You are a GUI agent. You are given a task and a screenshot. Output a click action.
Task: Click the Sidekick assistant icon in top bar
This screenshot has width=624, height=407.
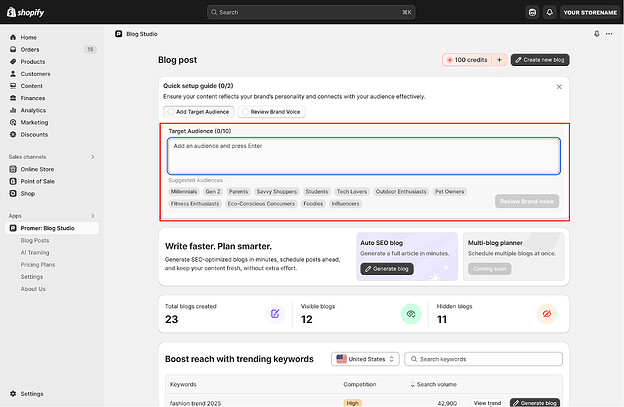click(532, 12)
